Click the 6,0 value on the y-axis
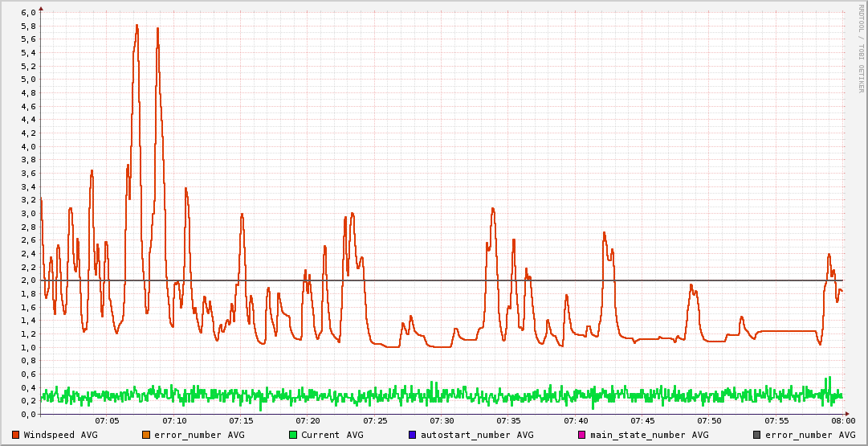This screenshot has height=446, width=868. coord(28,13)
